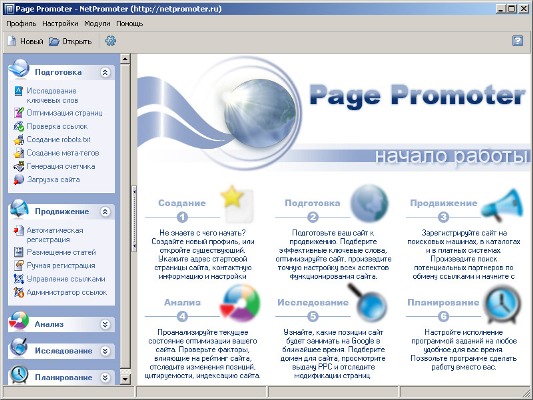Click the Генерация счетчика icon
Image resolution: width=533 pixels, height=400 pixels.
pos(19,167)
